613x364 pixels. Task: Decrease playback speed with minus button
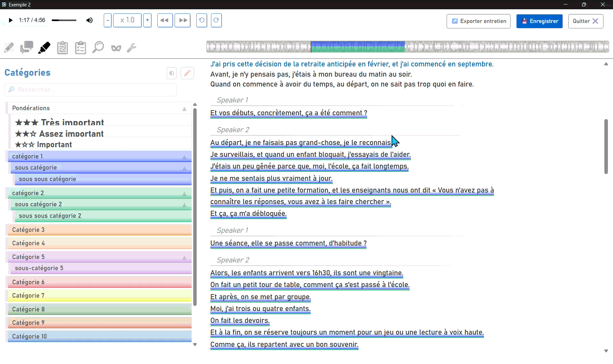(x=108, y=20)
